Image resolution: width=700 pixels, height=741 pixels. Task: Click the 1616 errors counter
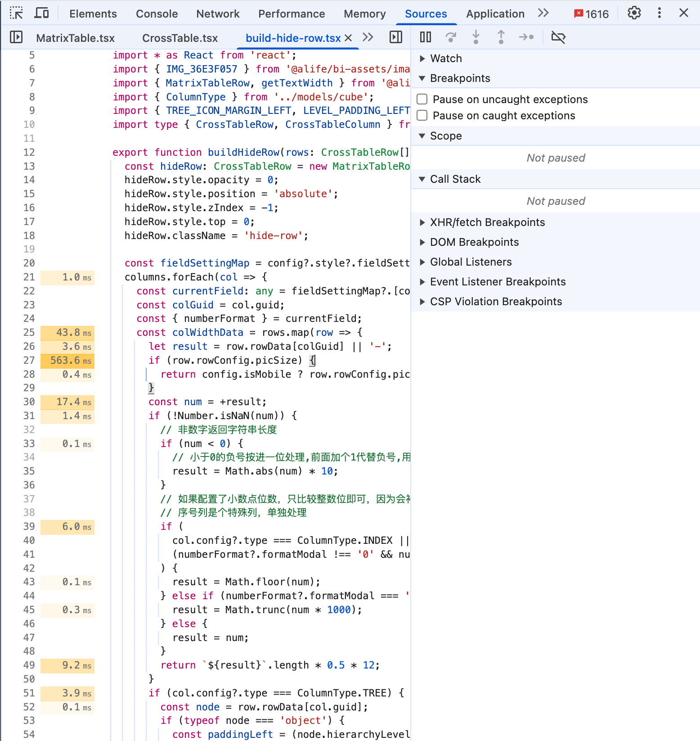(x=591, y=14)
